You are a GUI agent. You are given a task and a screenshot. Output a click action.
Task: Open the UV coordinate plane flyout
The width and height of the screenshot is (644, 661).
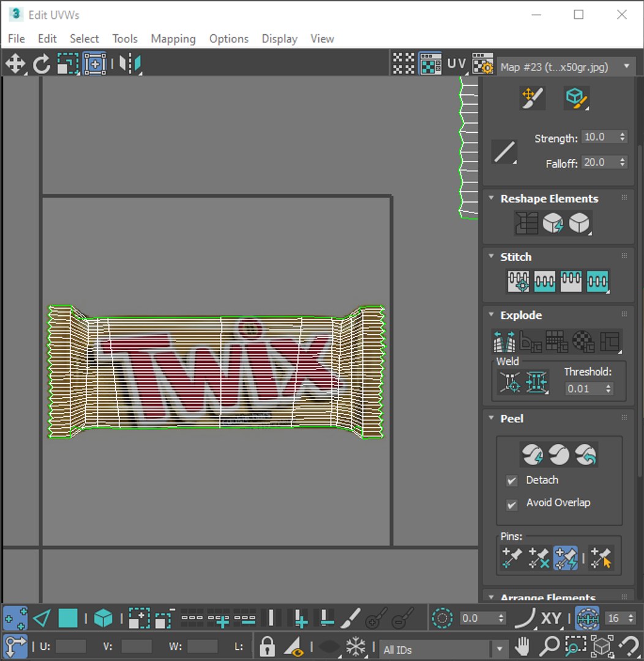point(457,64)
